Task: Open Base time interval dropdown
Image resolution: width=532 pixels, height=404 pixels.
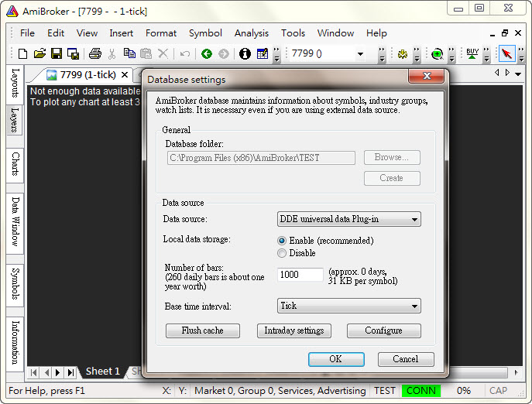Action: coord(348,306)
